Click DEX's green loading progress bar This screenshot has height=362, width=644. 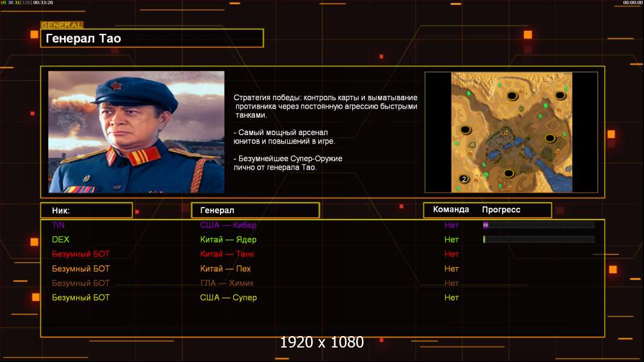tap(539, 240)
